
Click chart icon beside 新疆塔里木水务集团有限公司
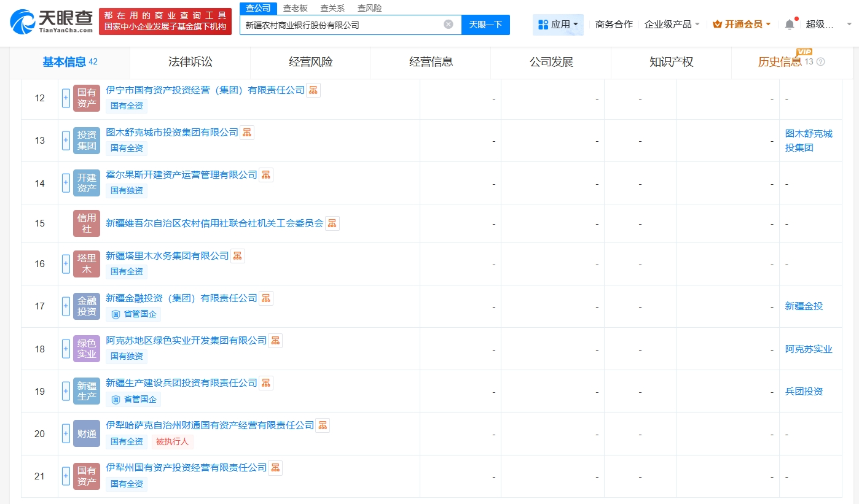pyautogui.click(x=237, y=255)
